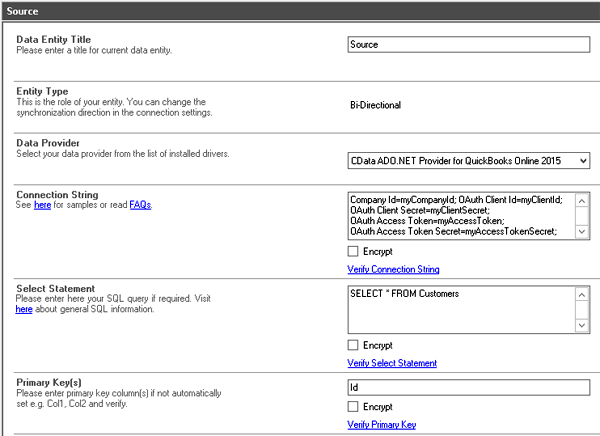
Task: Enable Encrypt for the Connection String
Action: point(353,251)
